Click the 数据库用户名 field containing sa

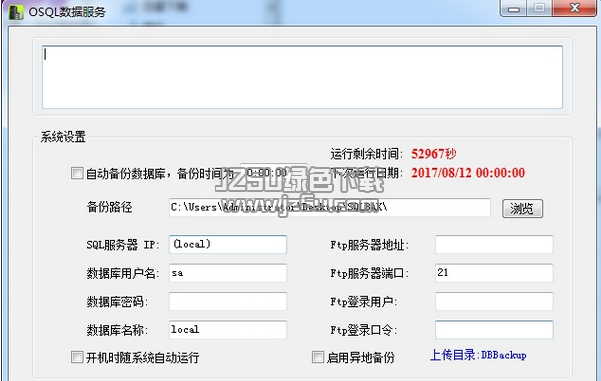[228, 273]
